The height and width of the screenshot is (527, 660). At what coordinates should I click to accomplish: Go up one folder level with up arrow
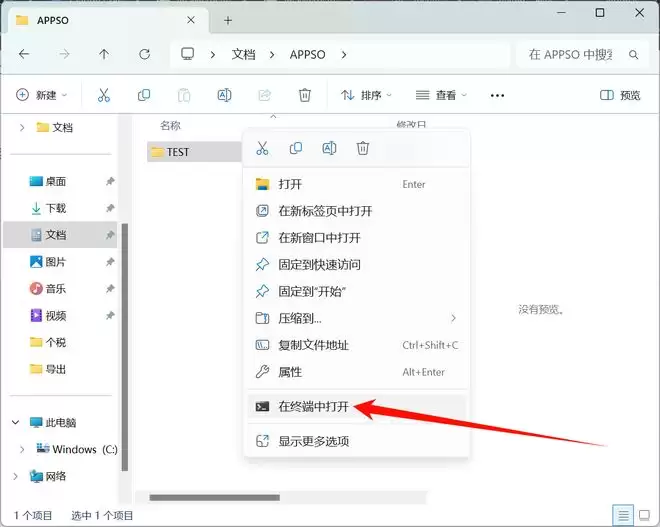pos(104,54)
